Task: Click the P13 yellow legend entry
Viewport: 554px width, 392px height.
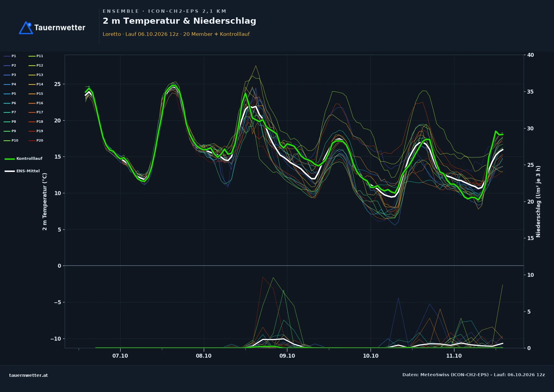Action: click(36, 75)
